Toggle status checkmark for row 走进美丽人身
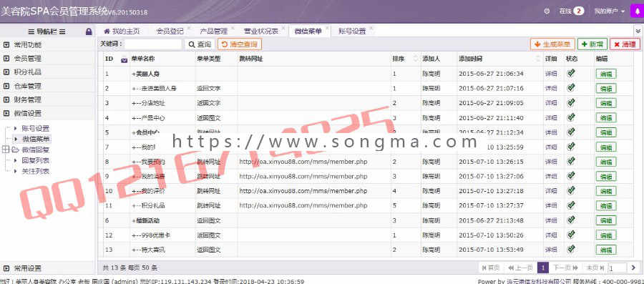The image size is (644, 284). 571,88
